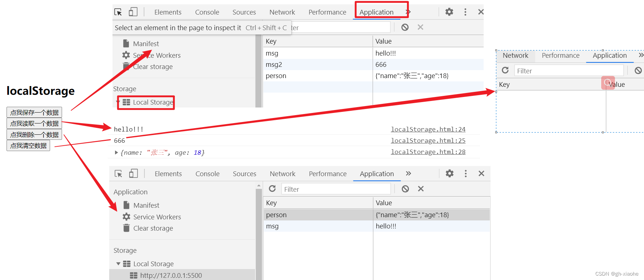Click value 666 in top storage table
This screenshot has width=644, height=280.
[x=381, y=64]
